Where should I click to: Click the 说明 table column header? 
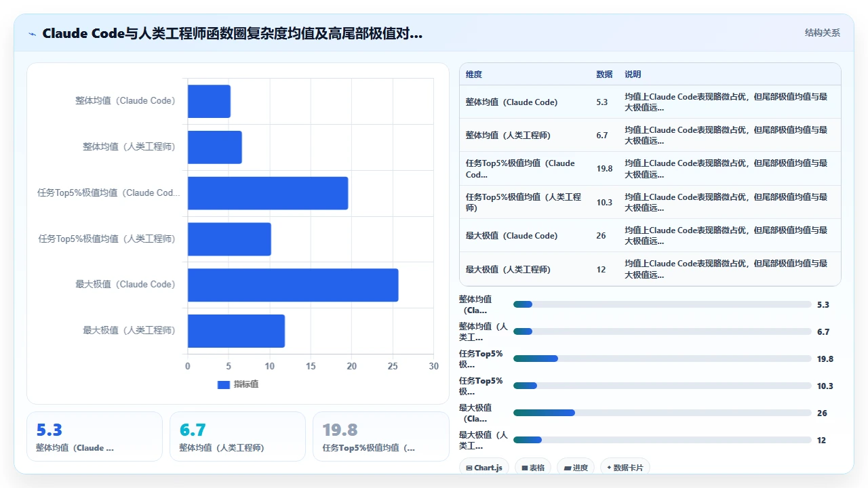(633, 75)
